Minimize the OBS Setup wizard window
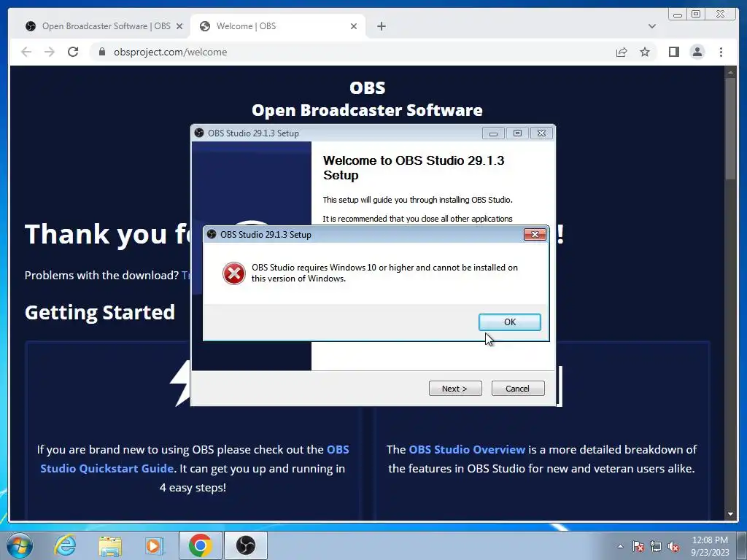This screenshot has height=560, width=747. pos(493,133)
